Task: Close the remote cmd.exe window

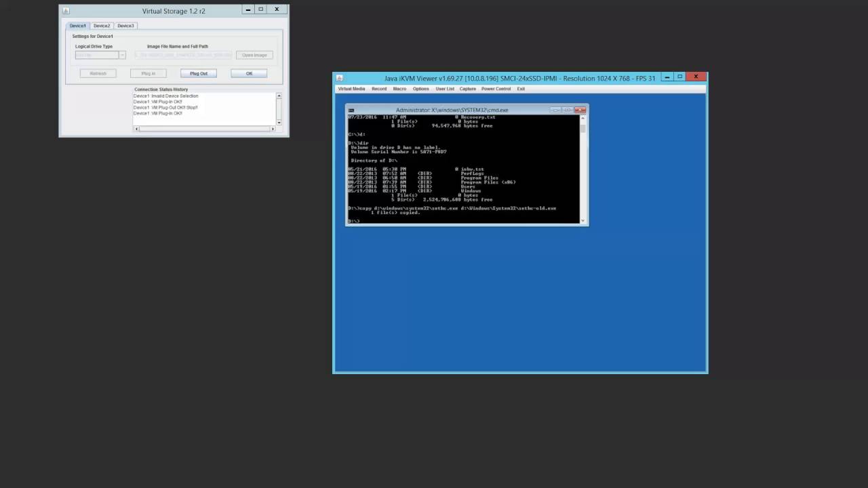Action: tap(580, 110)
